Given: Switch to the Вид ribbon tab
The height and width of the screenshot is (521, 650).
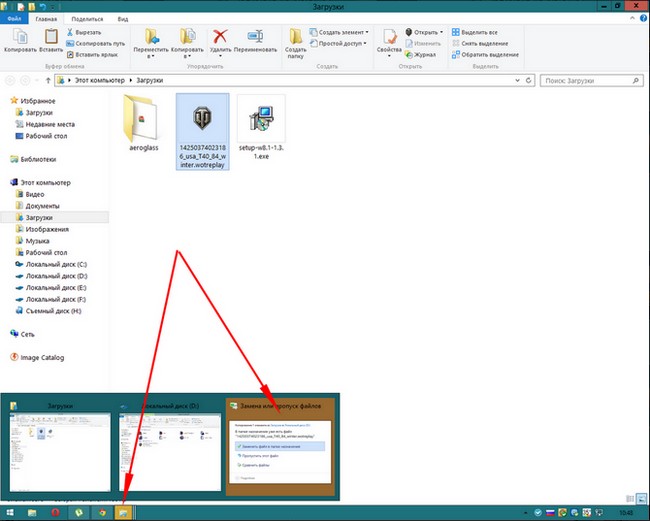Looking at the screenshot, I should tap(122, 18).
